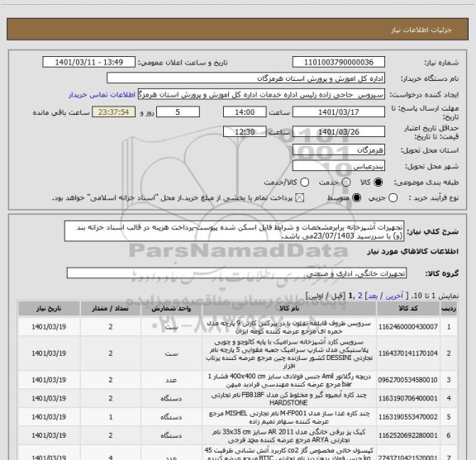Click the delivery city field 'بندرعباس'
Viewport: 476px width, 460px height.
339,166
